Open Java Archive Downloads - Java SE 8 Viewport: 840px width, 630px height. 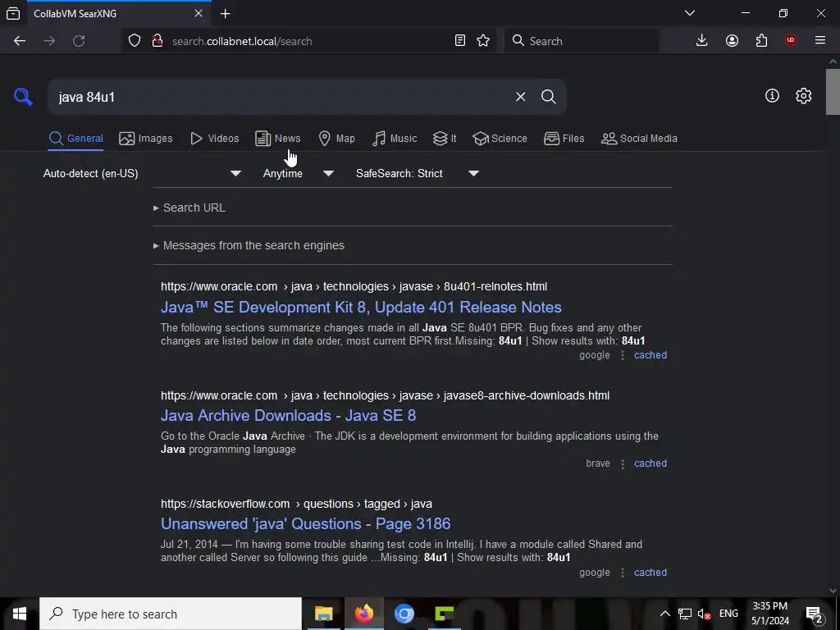288,415
